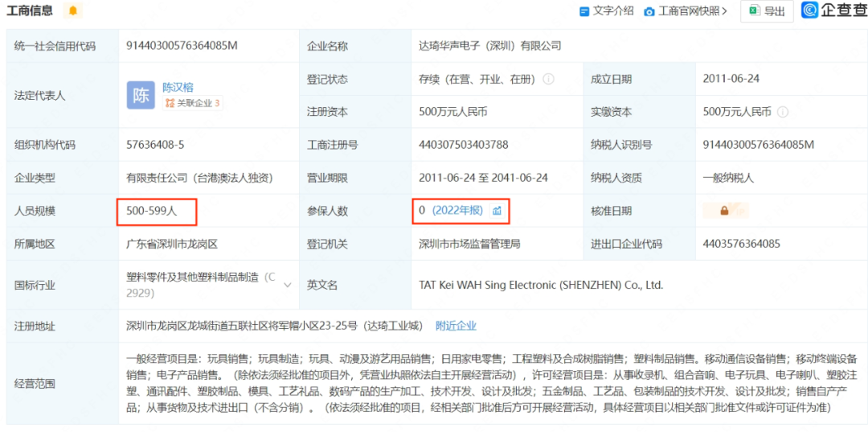Image resolution: width=868 pixels, height=432 pixels.
Task: Click taxpayer qualification 一般纳税人
Action: coord(728,178)
